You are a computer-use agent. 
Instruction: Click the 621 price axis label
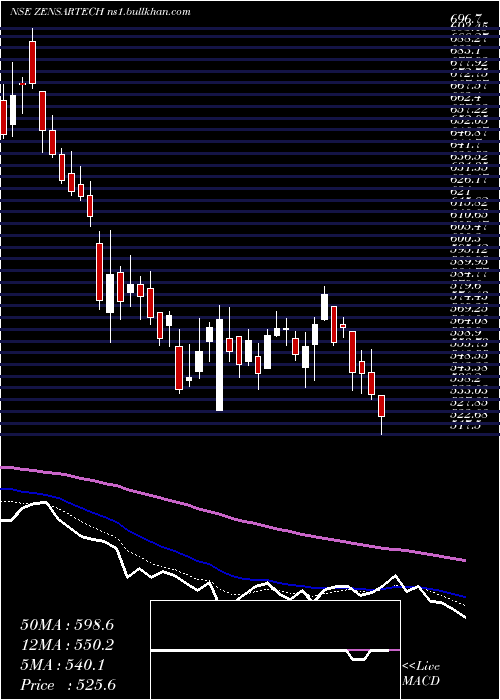[459, 191]
